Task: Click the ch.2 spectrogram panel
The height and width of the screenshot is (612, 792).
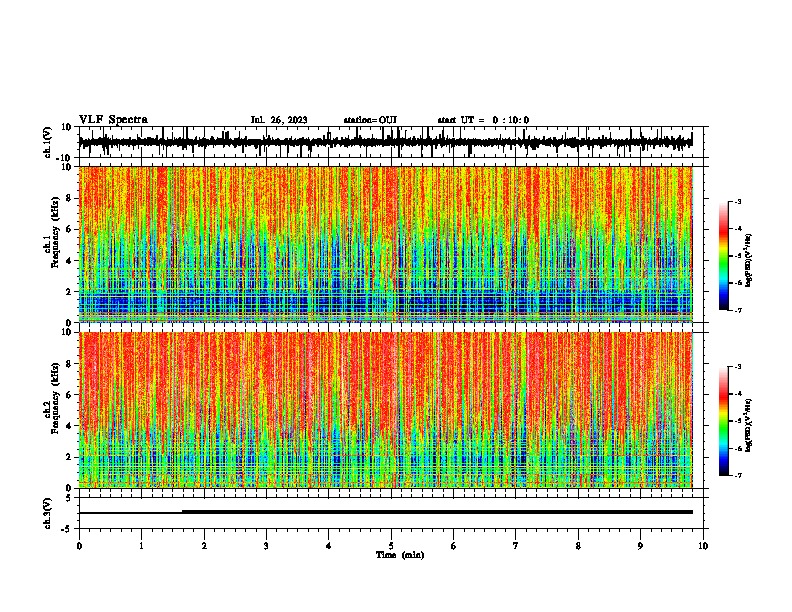Action: coord(385,410)
